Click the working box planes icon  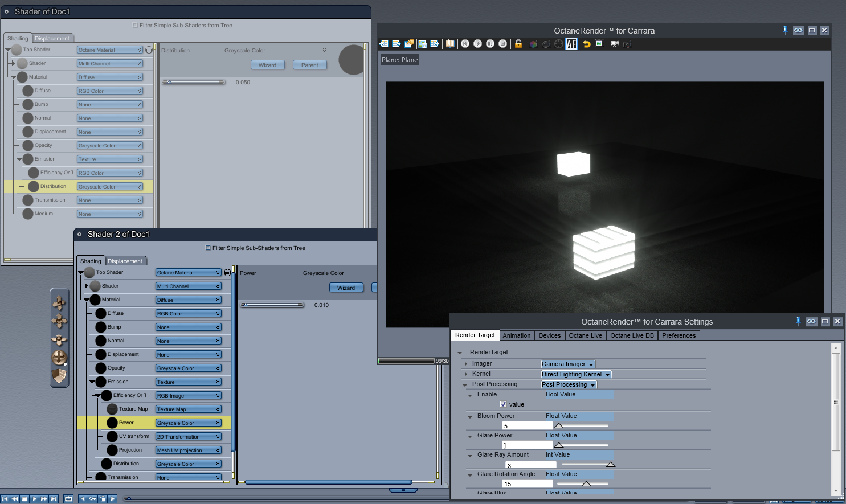click(x=59, y=376)
